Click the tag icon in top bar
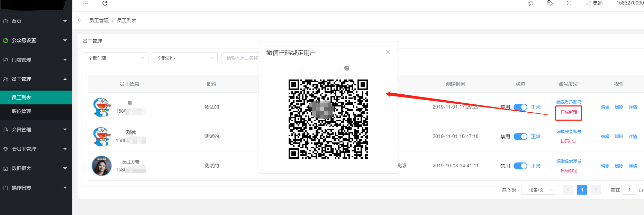The image size is (644, 215). [550, 3]
